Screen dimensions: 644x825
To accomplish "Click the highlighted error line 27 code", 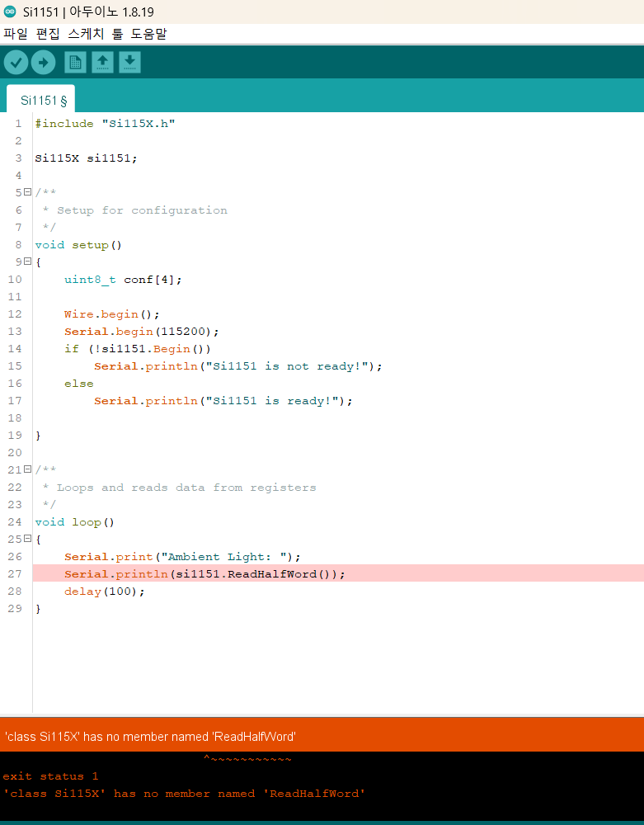I will pos(204,574).
